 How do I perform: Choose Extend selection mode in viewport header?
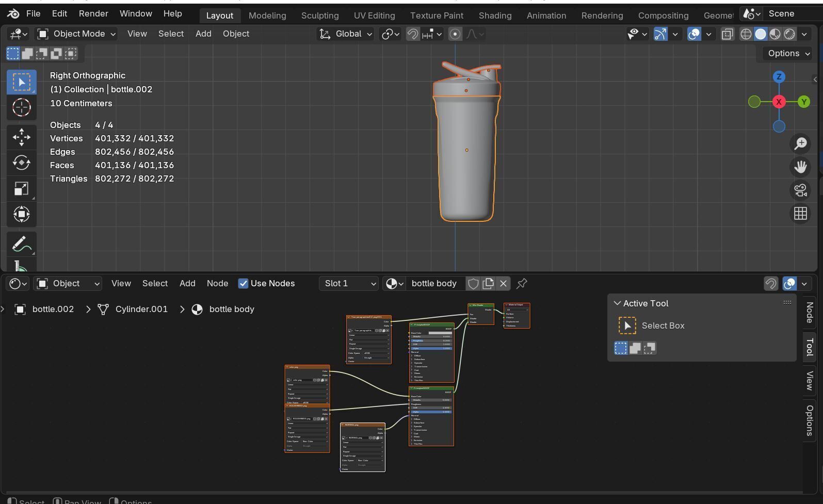tap(27, 53)
